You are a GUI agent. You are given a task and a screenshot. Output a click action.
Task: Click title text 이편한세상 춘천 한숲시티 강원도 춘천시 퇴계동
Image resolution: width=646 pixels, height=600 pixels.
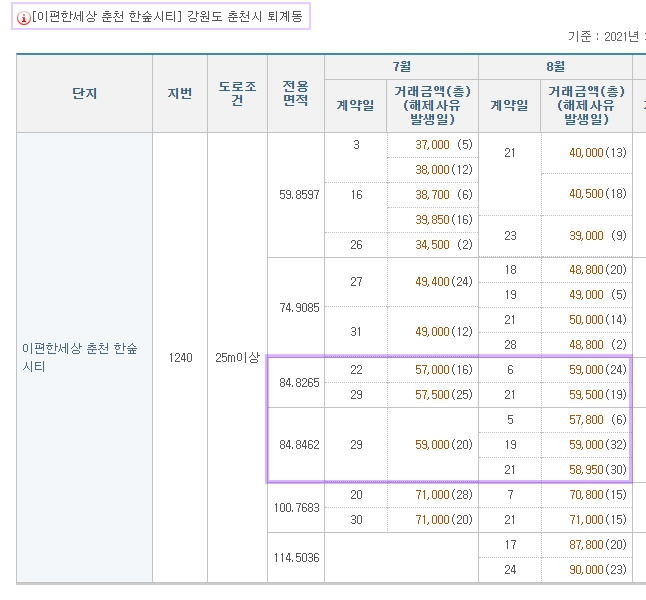pyautogui.click(x=167, y=16)
